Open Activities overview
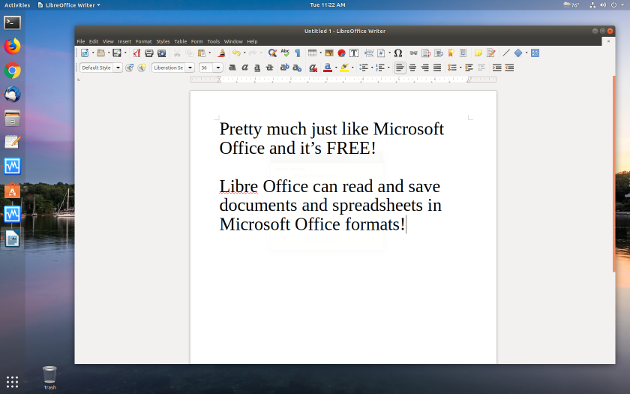Image resolution: width=630 pixels, height=394 pixels. coord(17,5)
